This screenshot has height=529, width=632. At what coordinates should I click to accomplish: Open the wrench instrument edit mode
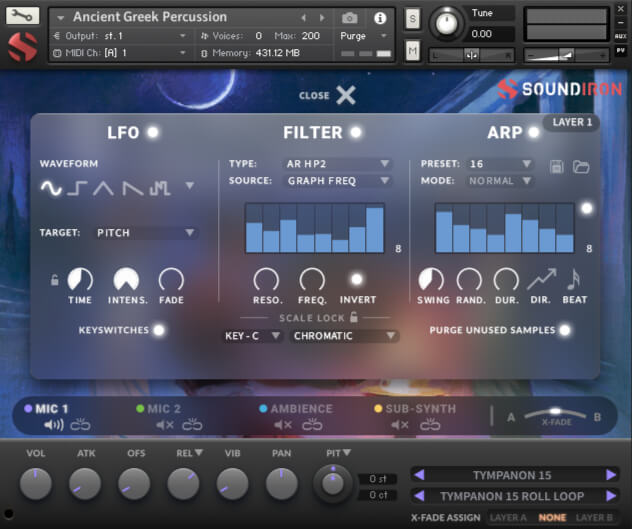click(x=23, y=16)
